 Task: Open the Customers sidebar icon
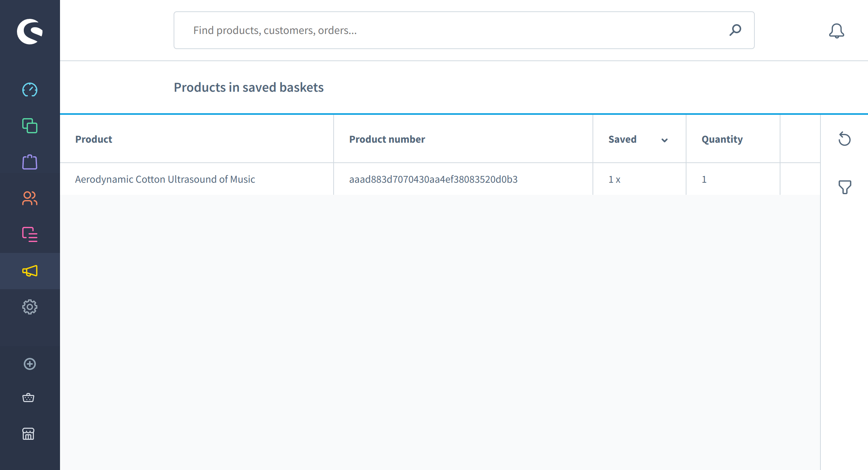pyautogui.click(x=30, y=198)
